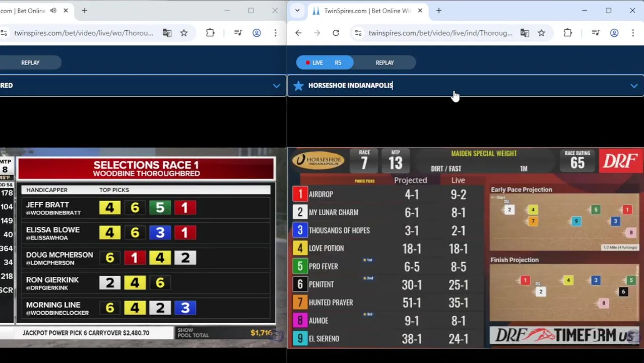Viewport: 644px width, 363px height.
Task: Click 'Early Pace Projection' heading
Action: [522, 190]
